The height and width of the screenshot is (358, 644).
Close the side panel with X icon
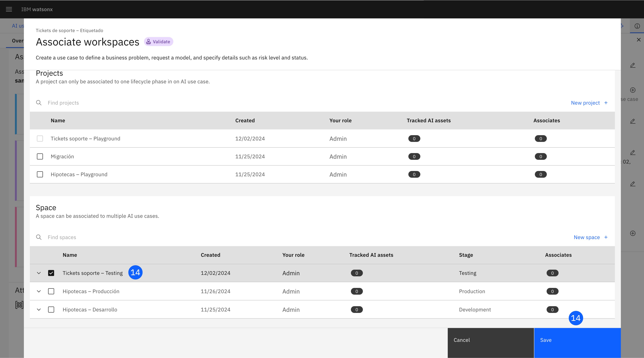(639, 40)
